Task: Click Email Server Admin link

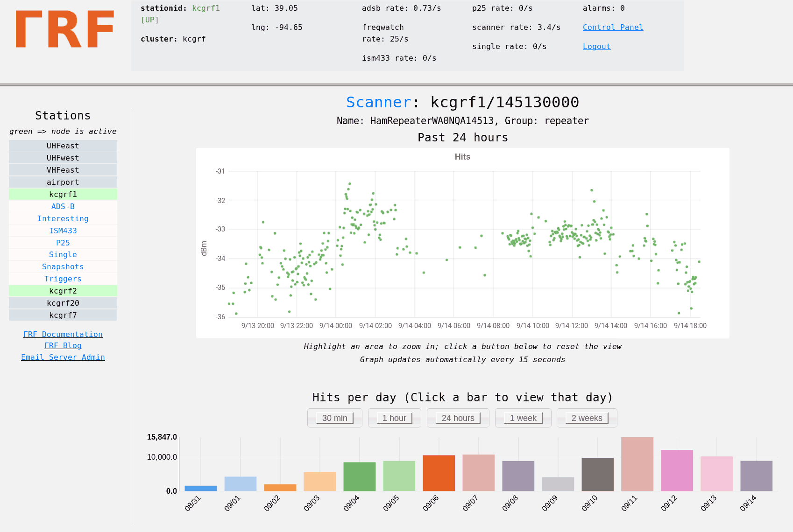Action: point(63,357)
